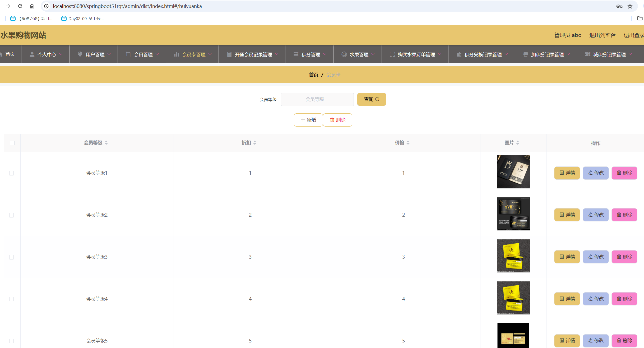The image size is (644, 348).
Task: Click the 查询 search button
Action: pyautogui.click(x=371, y=99)
